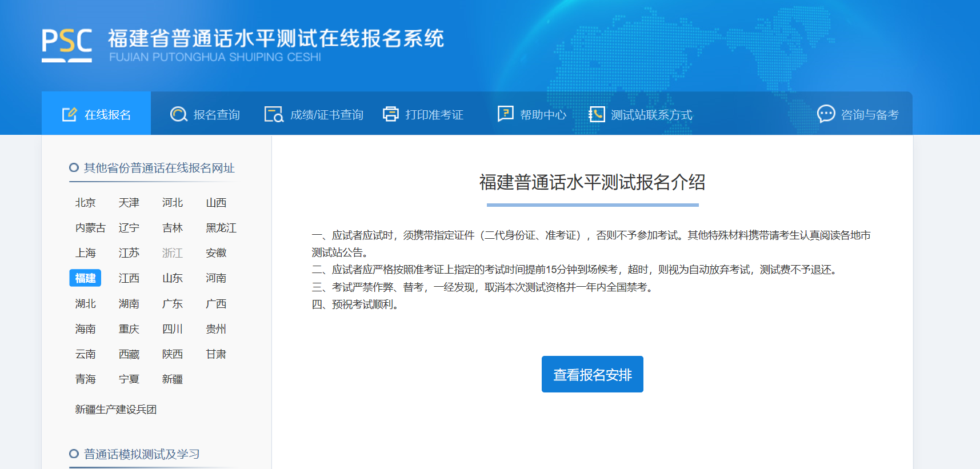This screenshot has height=469, width=980.
Task: Click the 测试站联系方式 phone icon
Action: (x=597, y=114)
